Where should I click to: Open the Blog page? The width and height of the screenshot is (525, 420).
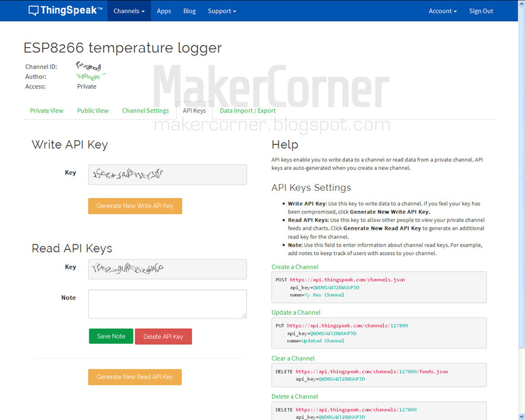click(x=189, y=10)
